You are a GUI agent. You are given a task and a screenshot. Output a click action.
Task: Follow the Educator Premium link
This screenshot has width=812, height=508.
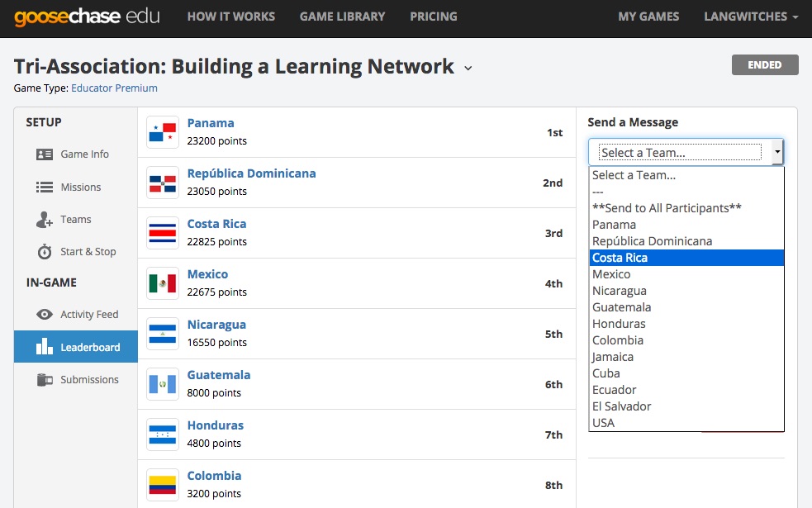coord(115,88)
